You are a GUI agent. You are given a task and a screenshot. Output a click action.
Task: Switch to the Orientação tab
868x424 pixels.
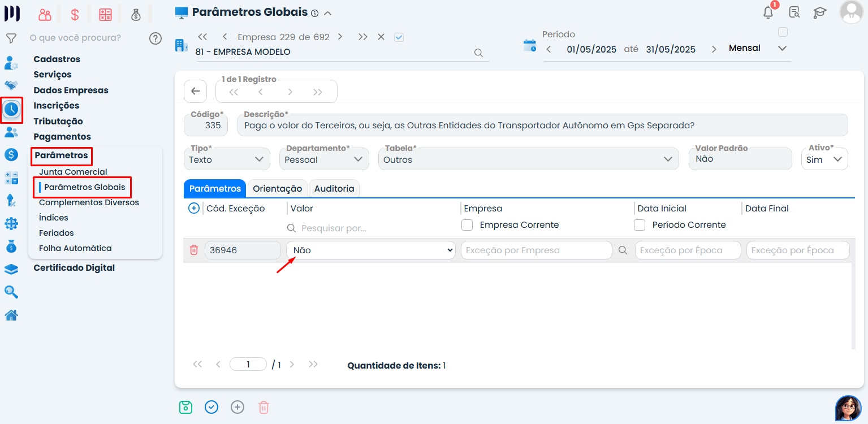277,189
